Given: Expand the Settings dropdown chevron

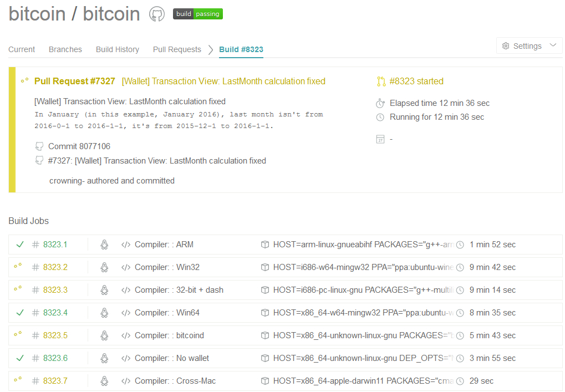Looking at the screenshot, I should tap(553, 45).
